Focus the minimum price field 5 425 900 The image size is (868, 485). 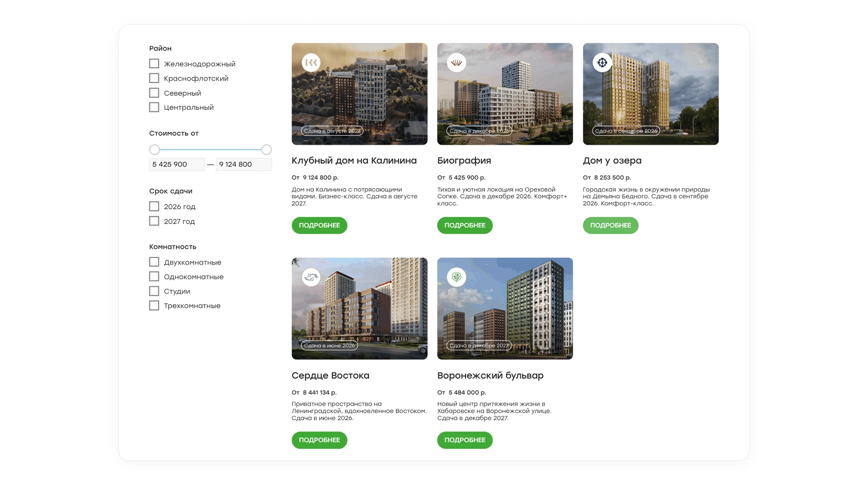point(177,164)
